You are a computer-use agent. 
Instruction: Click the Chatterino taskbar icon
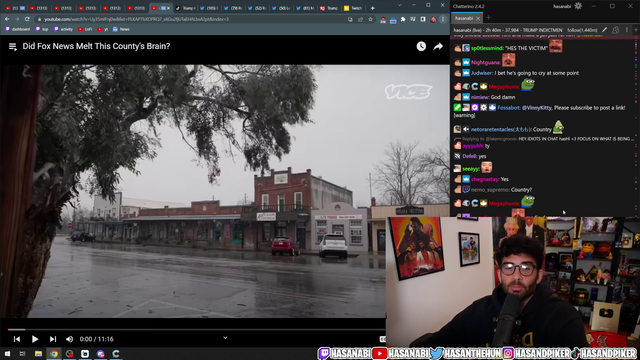[116, 353]
